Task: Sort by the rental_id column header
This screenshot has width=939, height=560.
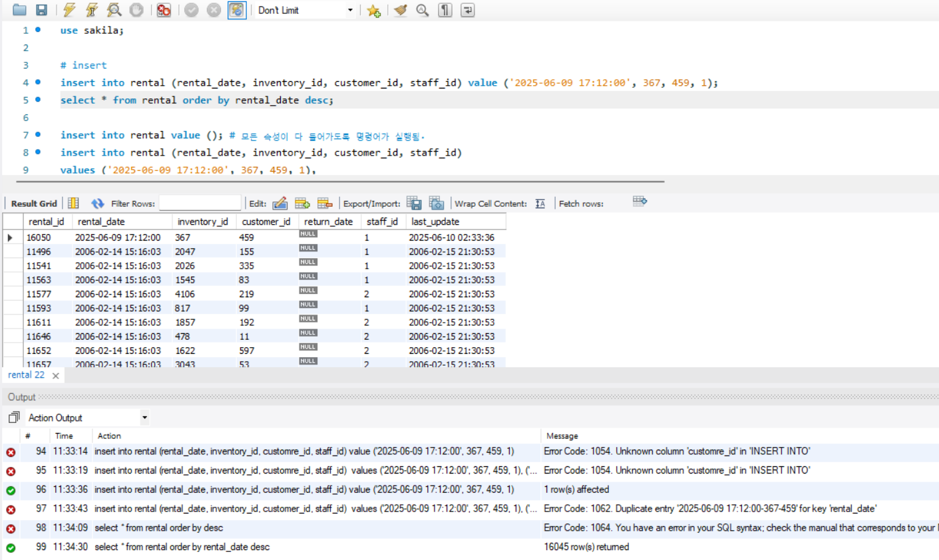Action: pyautogui.click(x=46, y=221)
